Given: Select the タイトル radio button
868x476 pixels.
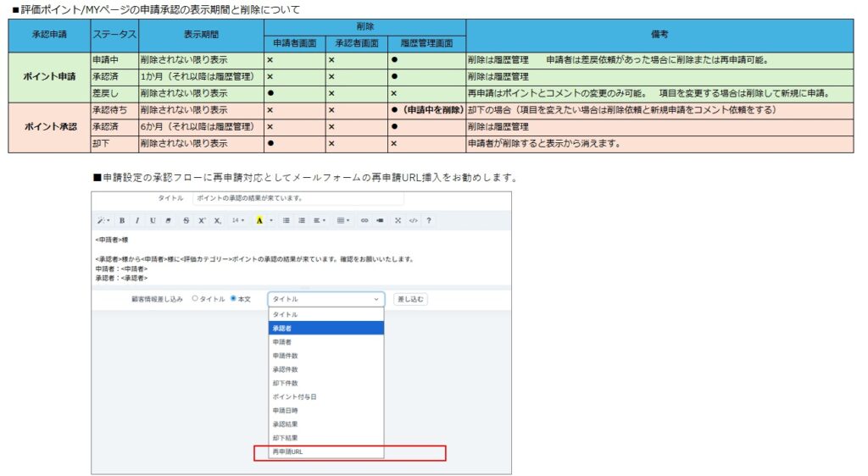Looking at the screenshot, I should [195, 299].
